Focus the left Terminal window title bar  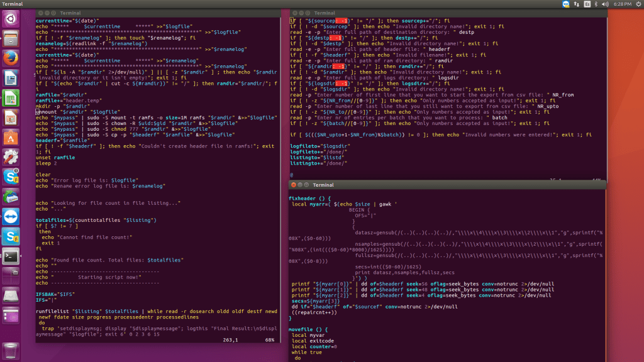pos(158,13)
